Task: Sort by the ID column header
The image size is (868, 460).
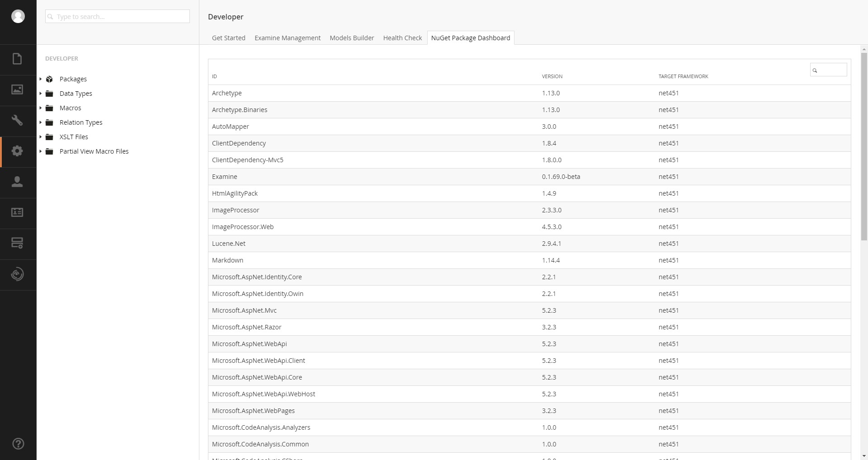Action: click(x=214, y=76)
